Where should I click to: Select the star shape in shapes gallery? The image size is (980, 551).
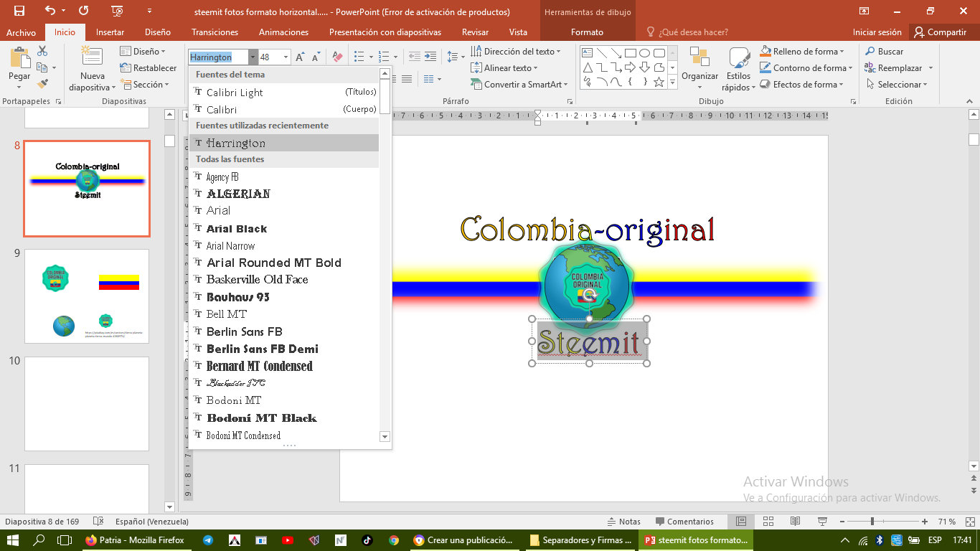coord(659,82)
